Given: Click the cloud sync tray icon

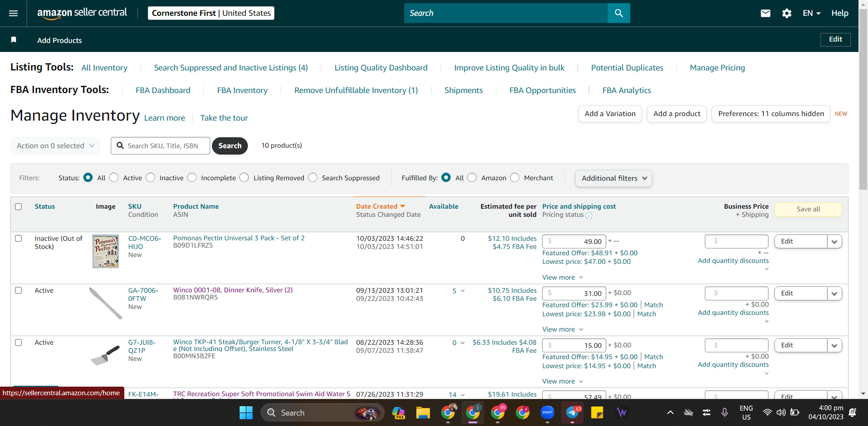Looking at the screenshot, I should (x=689, y=412).
